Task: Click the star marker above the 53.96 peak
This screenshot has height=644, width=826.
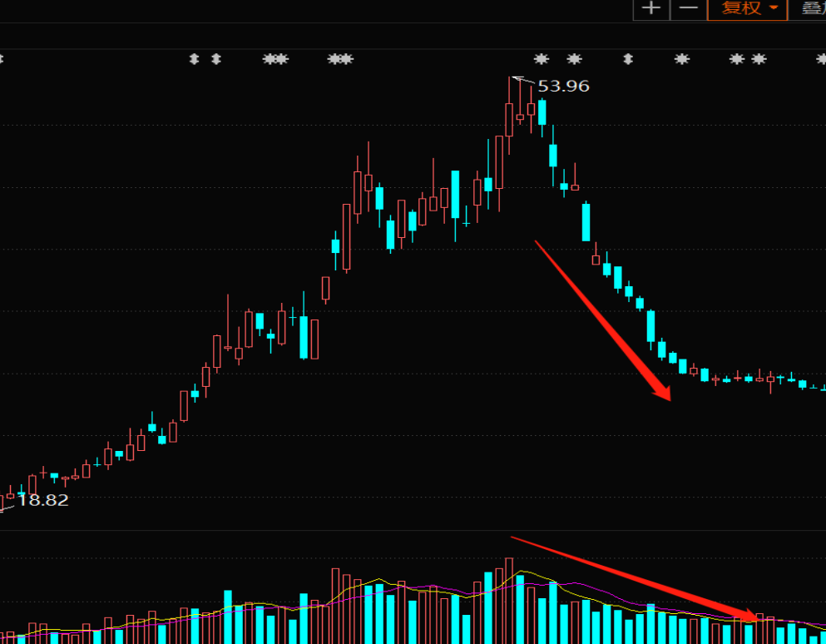Action: [x=542, y=59]
